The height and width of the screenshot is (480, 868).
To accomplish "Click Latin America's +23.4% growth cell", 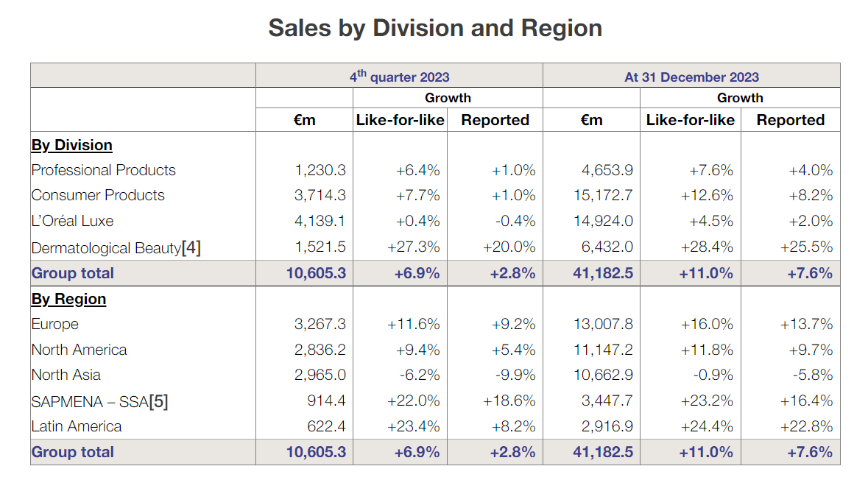I will [x=414, y=426].
